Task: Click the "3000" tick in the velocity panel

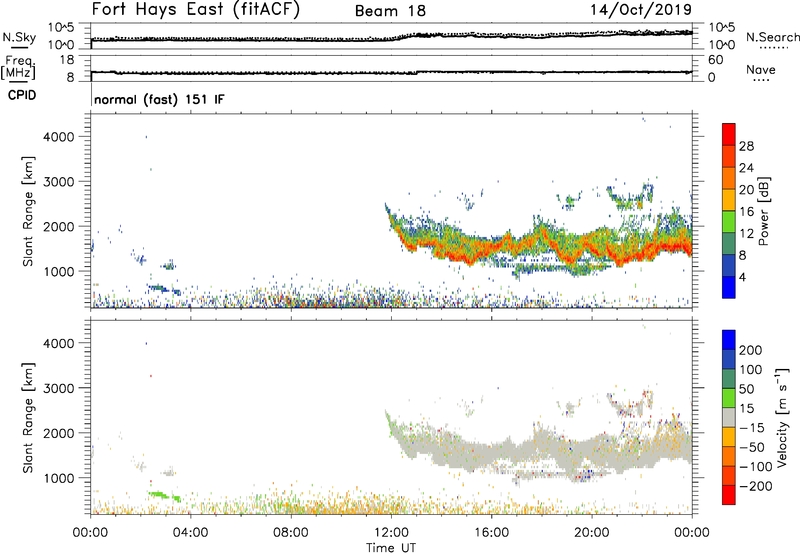Action: (58, 388)
